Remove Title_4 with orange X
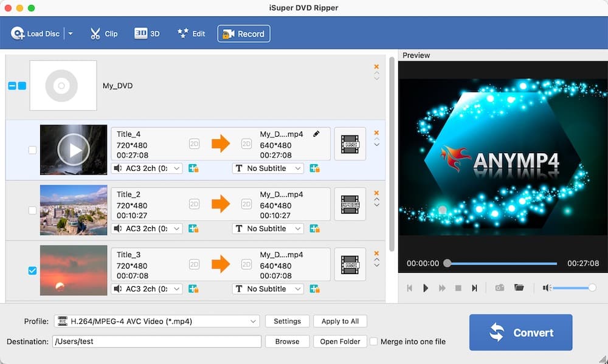Screen dimensions: 608x364 point(376,132)
